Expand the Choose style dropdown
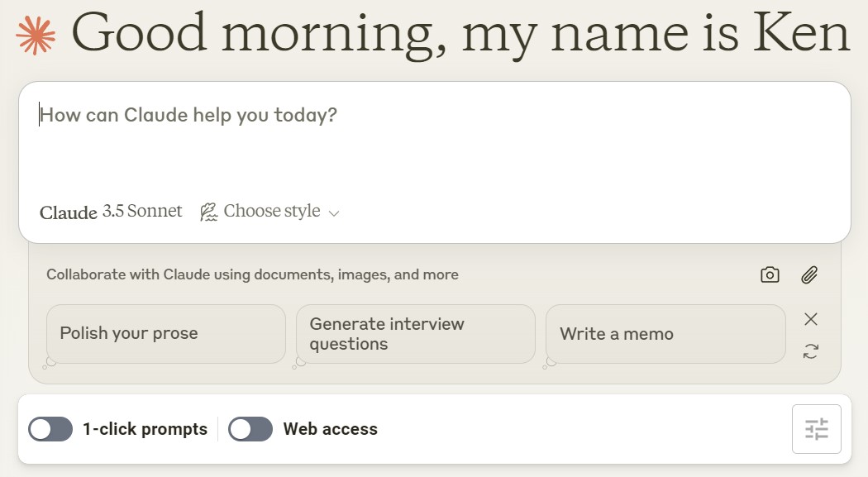This screenshot has width=868, height=477. 271,212
